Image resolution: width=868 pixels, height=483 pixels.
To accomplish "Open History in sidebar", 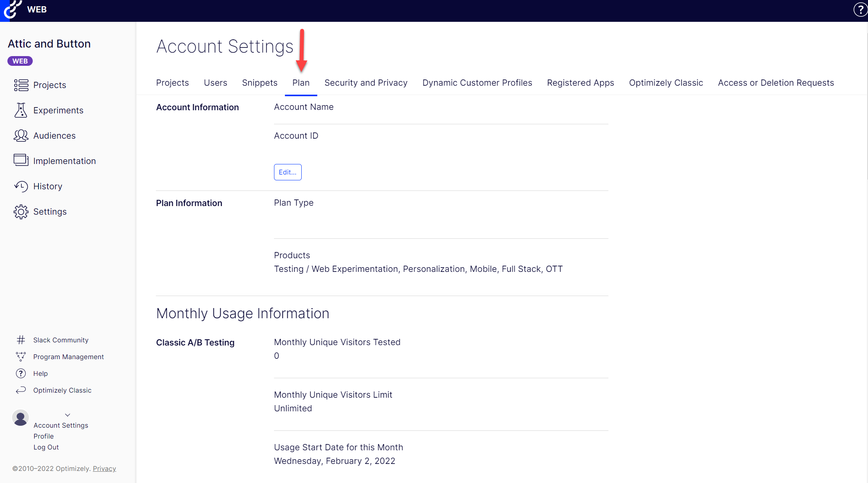I will [48, 186].
